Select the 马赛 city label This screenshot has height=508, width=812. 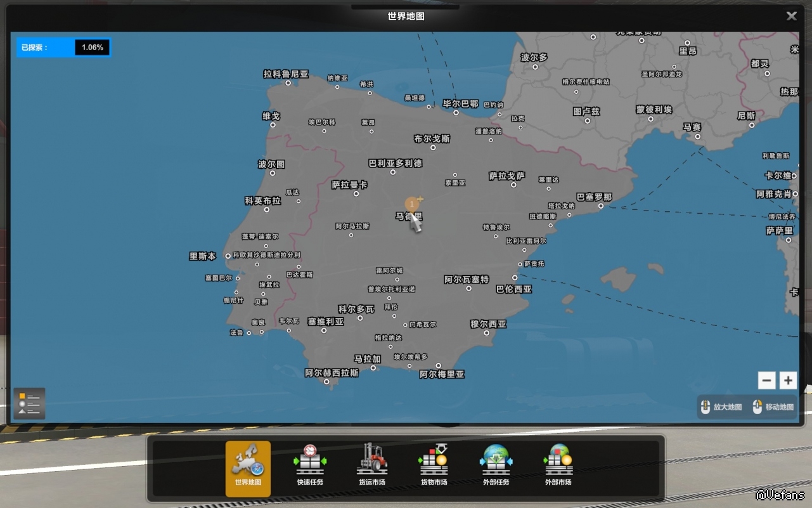(x=692, y=127)
